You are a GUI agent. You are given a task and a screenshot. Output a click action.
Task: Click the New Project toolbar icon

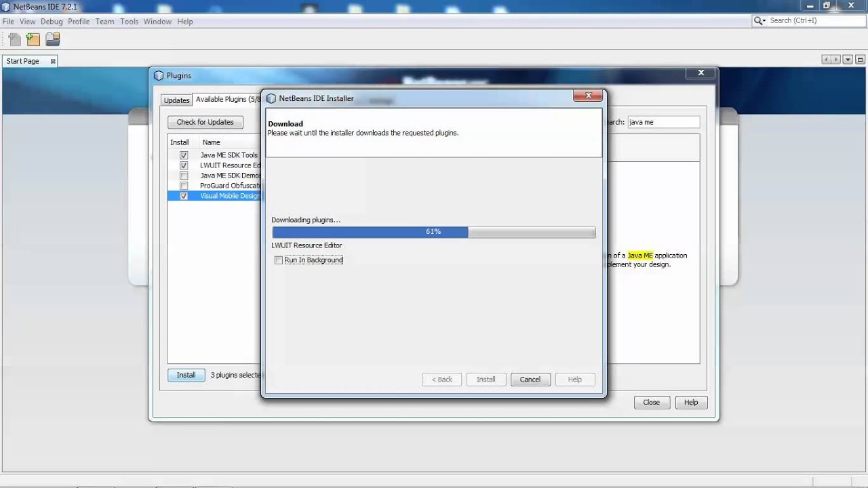[x=33, y=39]
